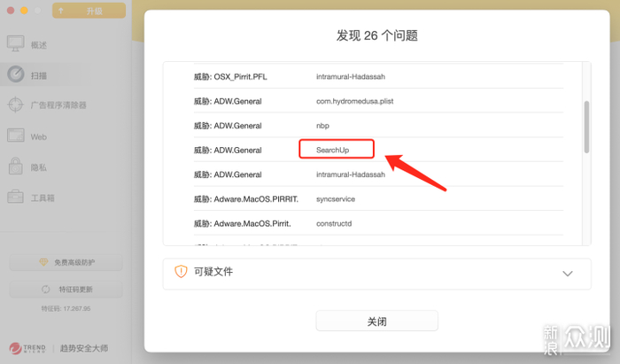The image size is (620, 364).
Task: Click the 关闭 close button
Action: [x=376, y=321]
